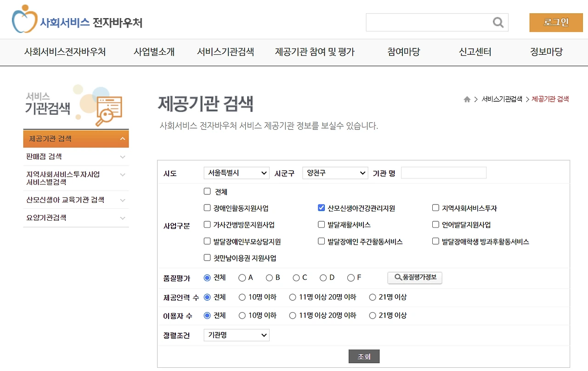Check the 첫만남이용권 지원사업 checkbox
This screenshot has height=371, width=588.
(x=207, y=257)
